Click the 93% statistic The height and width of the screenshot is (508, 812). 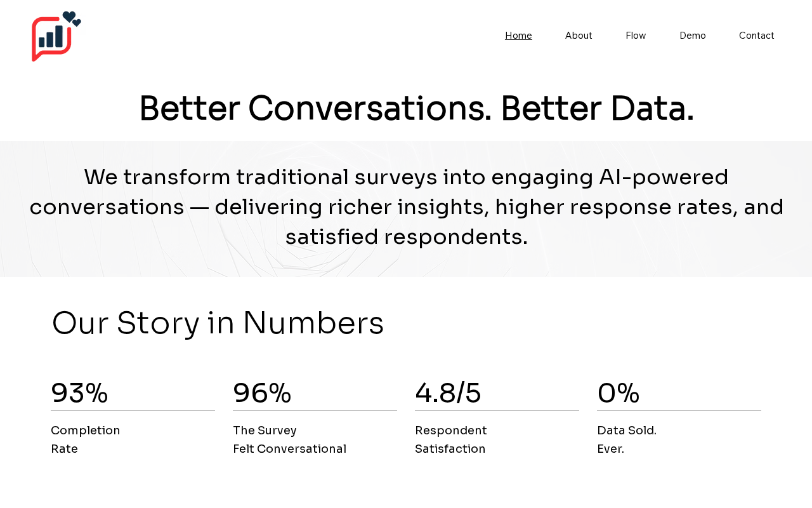pos(79,392)
